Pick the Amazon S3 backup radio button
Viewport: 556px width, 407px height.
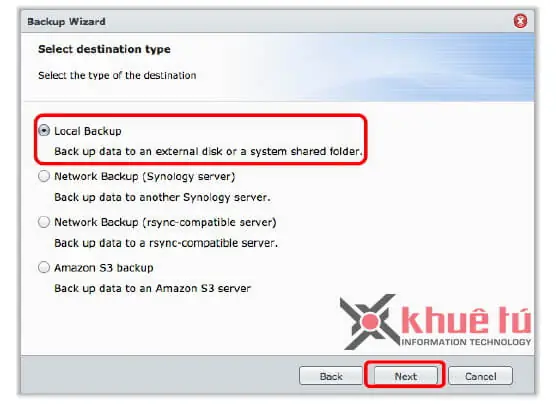point(44,267)
